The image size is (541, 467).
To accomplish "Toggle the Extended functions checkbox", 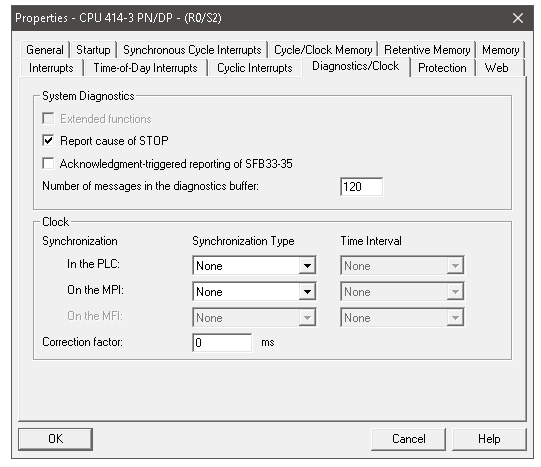I will 48,119.
